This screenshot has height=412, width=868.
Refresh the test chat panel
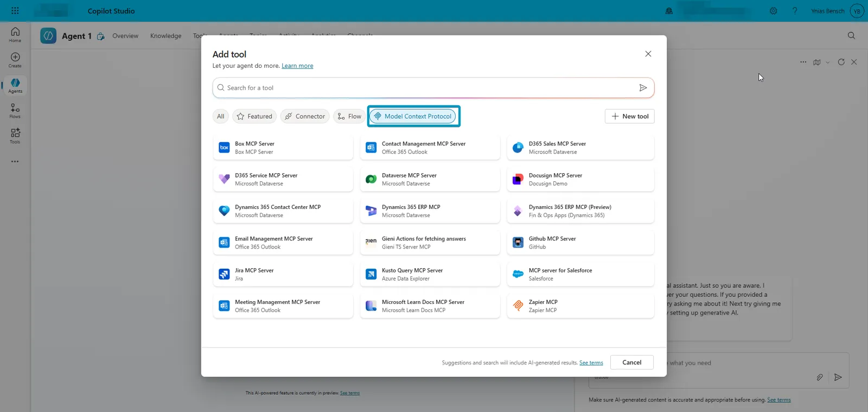(x=841, y=62)
